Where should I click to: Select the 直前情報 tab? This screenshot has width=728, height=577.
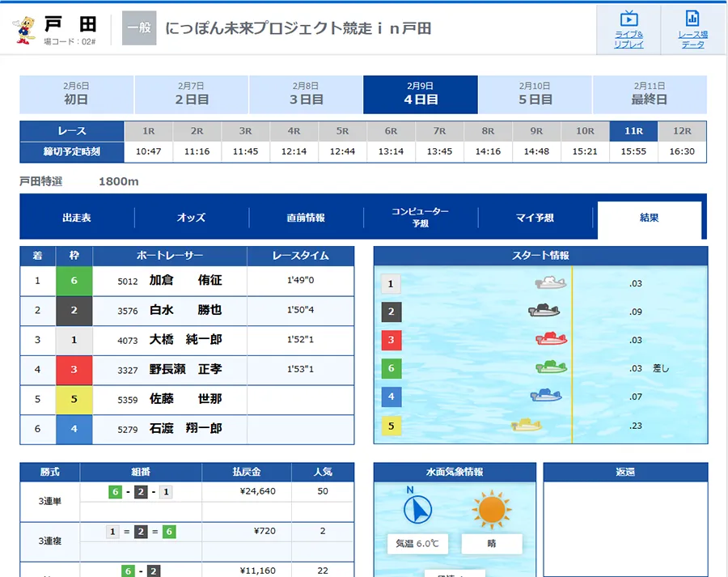click(x=306, y=218)
